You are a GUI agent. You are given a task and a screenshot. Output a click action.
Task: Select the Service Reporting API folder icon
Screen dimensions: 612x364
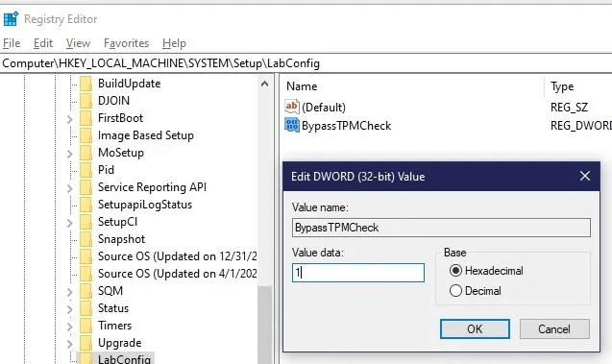86,187
